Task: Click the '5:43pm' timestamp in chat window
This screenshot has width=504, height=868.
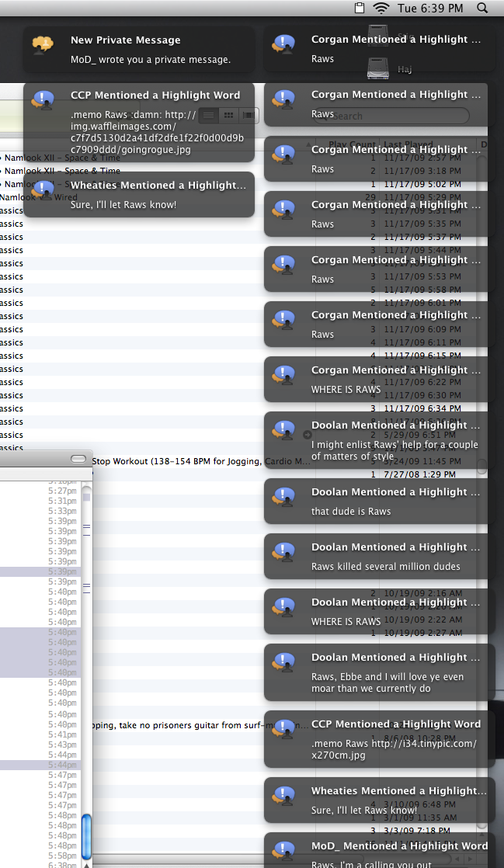Action: click(62, 745)
